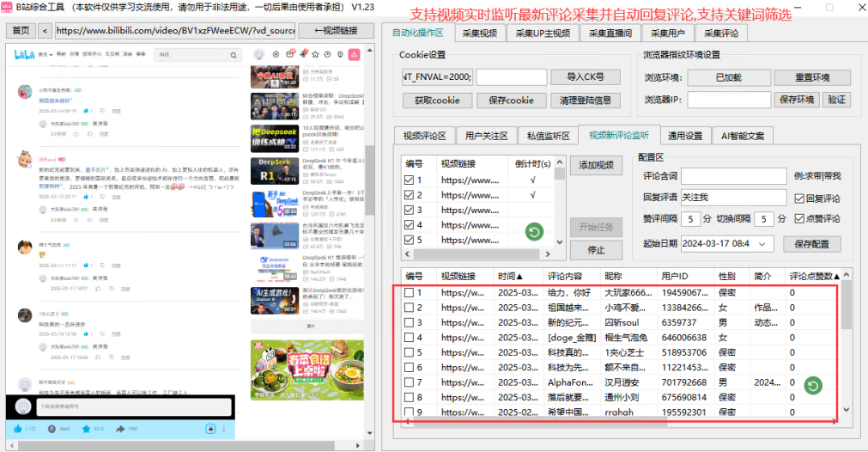Click the back arrow button next to 首页

[45, 31]
